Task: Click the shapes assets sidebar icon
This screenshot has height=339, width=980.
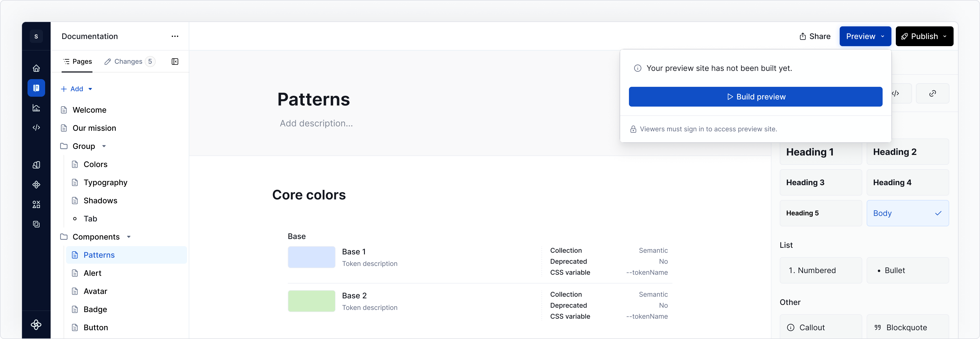Action: pos(36,204)
